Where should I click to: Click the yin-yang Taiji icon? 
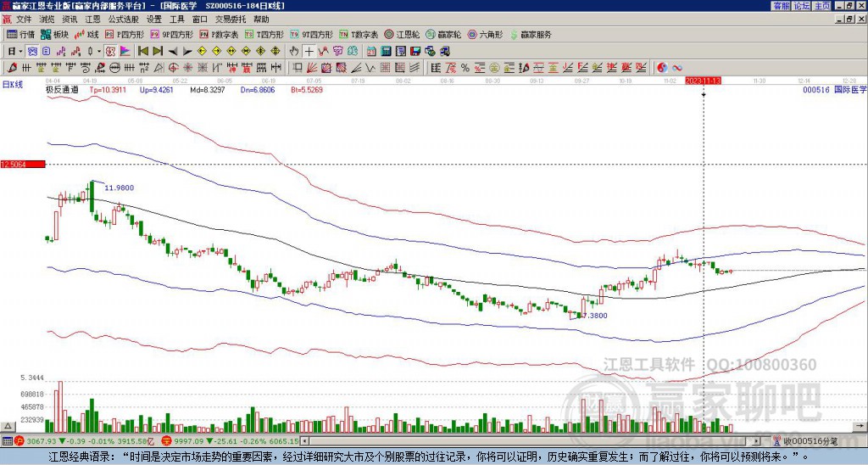point(662,68)
